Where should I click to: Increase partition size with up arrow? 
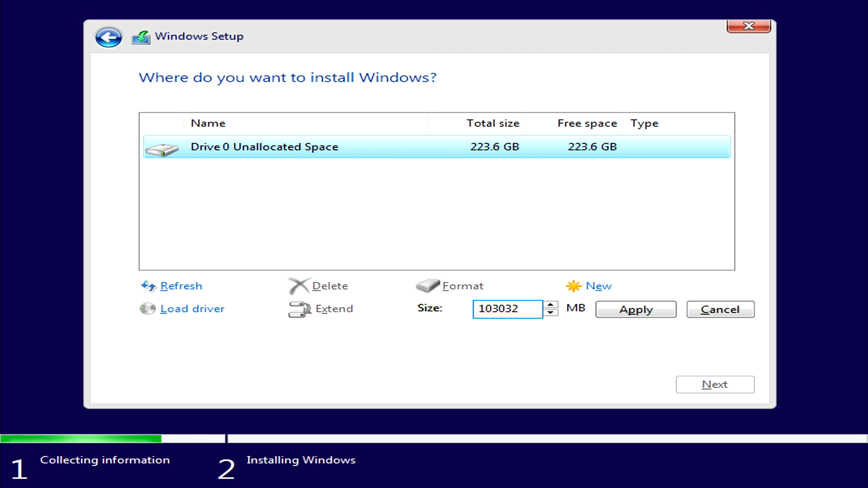tap(551, 305)
